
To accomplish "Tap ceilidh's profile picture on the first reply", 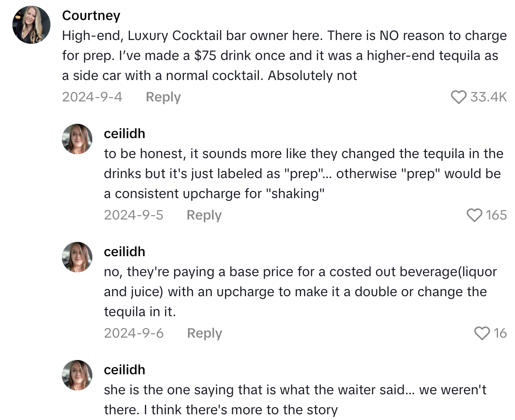I will (x=77, y=139).
